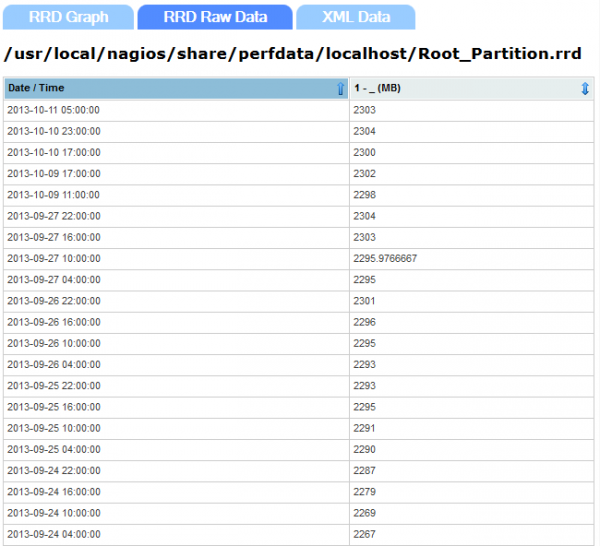Click the 2298 value cell
Image resolution: width=600 pixels, height=546 pixels.
pyautogui.click(x=365, y=194)
